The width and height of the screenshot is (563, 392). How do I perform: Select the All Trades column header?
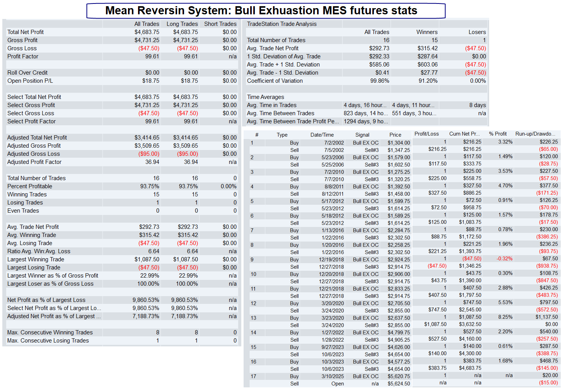[x=147, y=24]
